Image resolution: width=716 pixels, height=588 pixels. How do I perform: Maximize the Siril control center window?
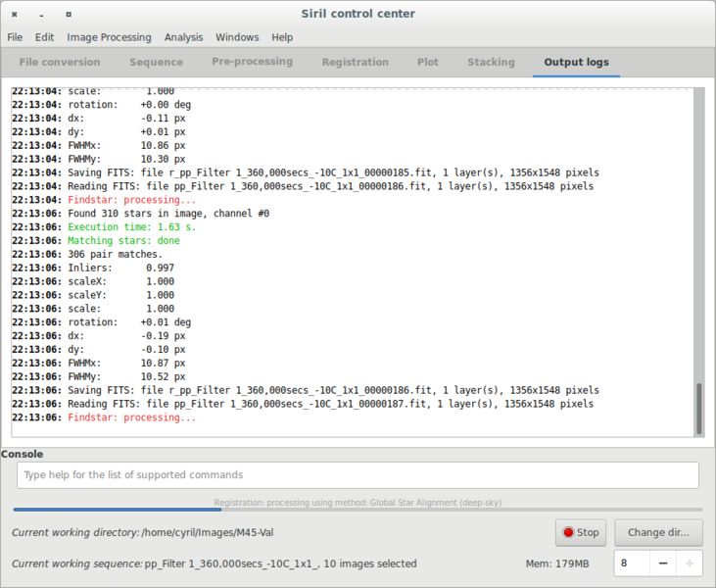coord(69,14)
